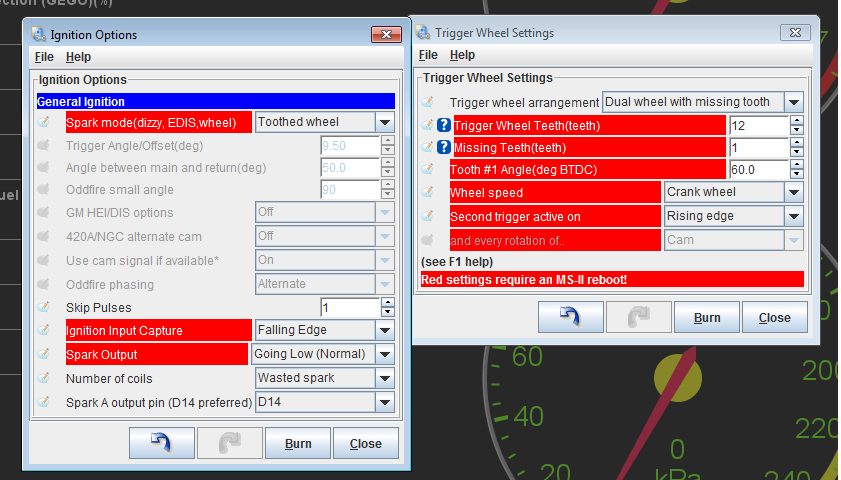Click redo arrow in Trigger Wheel Settings
Viewport: 841px width, 480px height.
tap(638, 317)
